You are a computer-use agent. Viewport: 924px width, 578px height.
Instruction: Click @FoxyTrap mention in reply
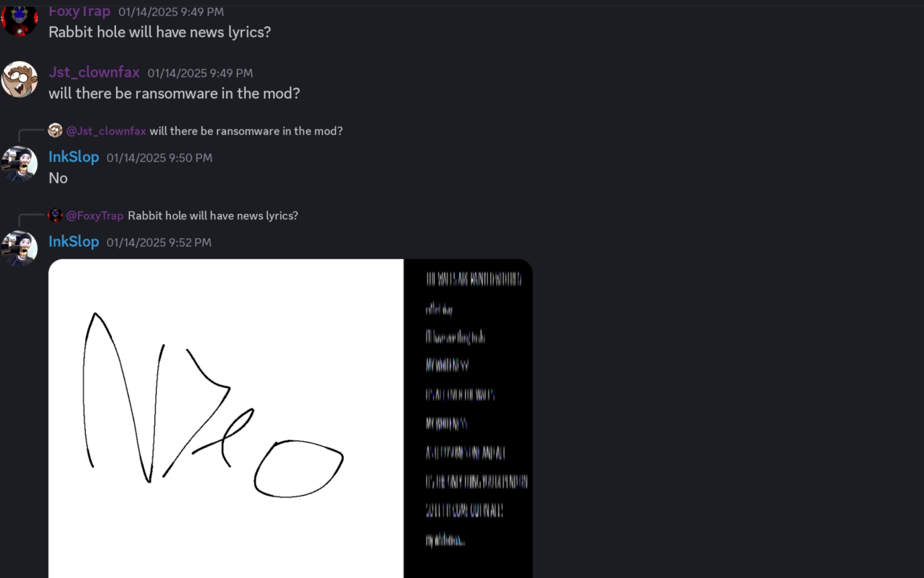point(94,215)
